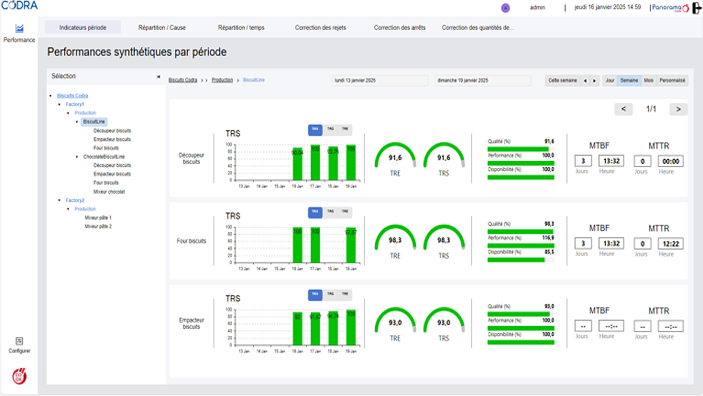Switch to Répartition / temps tab
Screen dimensions: 703x396
(241, 27)
